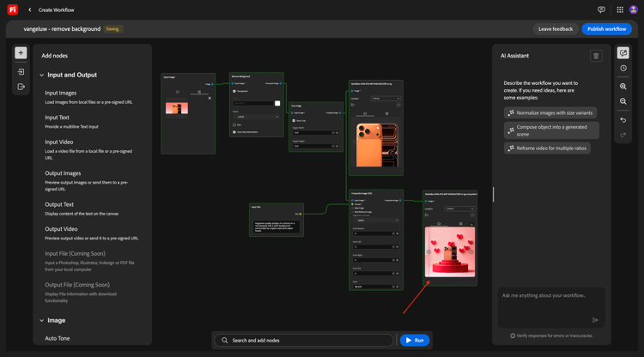
Task: Open folder icon in upper output node
Action: pyautogui.click(x=352, y=105)
